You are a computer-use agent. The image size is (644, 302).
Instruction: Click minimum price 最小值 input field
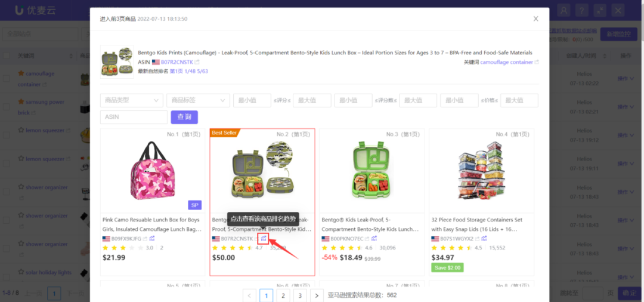tap(459, 100)
